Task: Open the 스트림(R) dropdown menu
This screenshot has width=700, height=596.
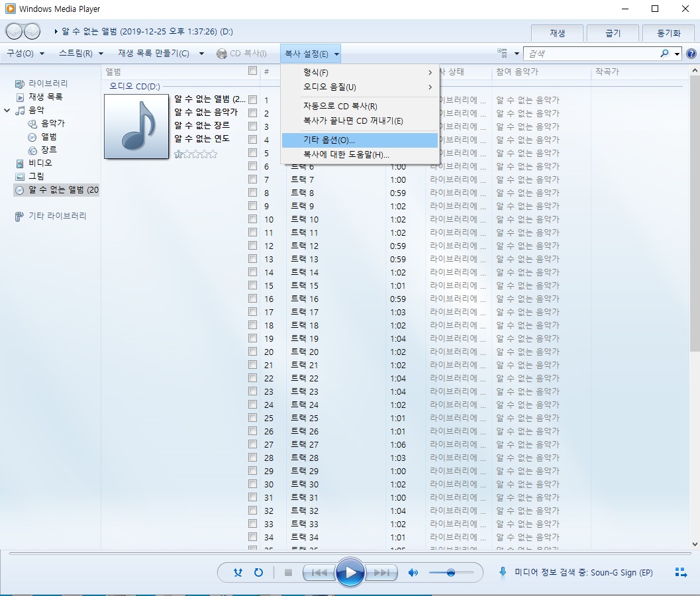Action: (x=81, y=54)
